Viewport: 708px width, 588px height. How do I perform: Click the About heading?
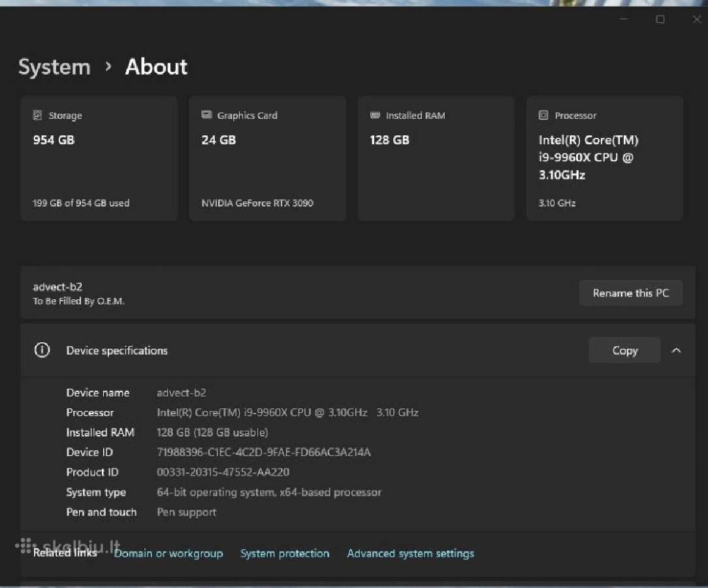156,67
